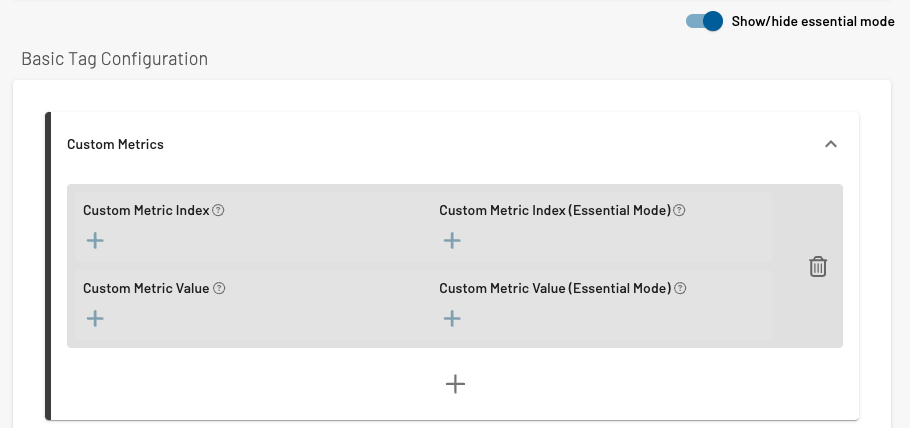Select the 'Custom Metric Index (Essential Mode)' label
This screenshot has width=910, height=428.
(555, 210)
